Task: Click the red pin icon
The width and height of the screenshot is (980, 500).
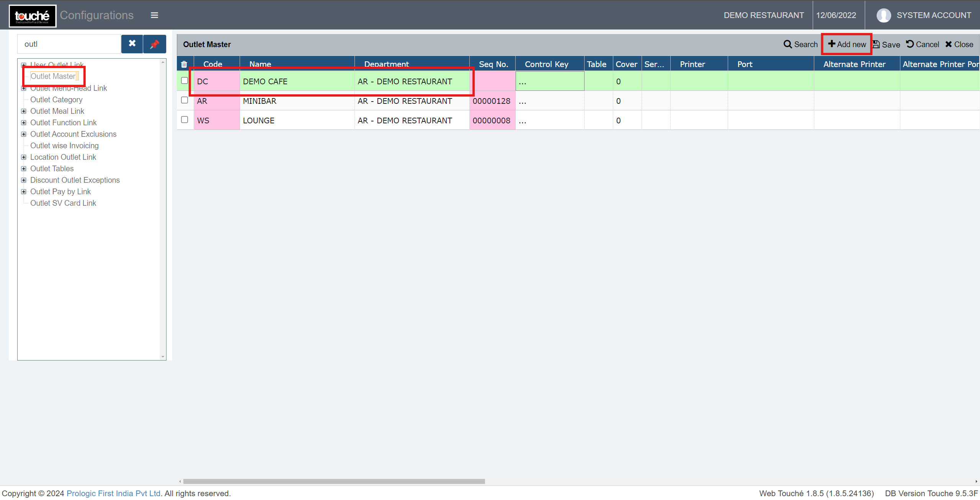Action: [x=155, y=44]
